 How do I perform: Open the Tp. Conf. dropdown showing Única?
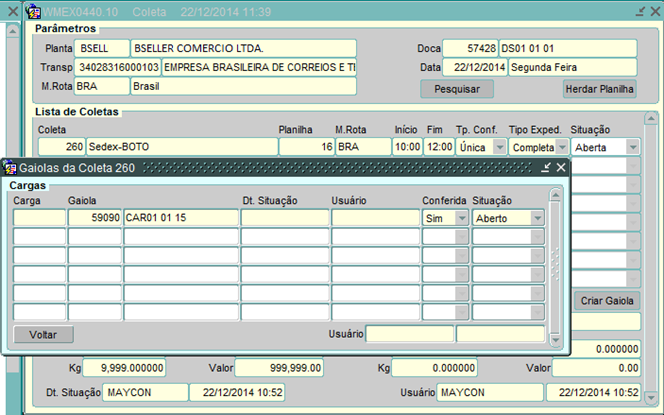pos(500,147)
